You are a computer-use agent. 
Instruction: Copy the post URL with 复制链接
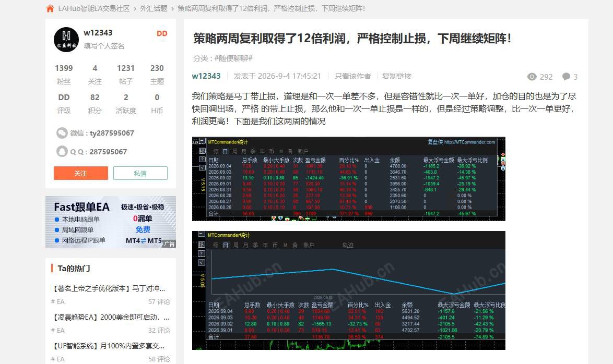click(x=397, y=76)
